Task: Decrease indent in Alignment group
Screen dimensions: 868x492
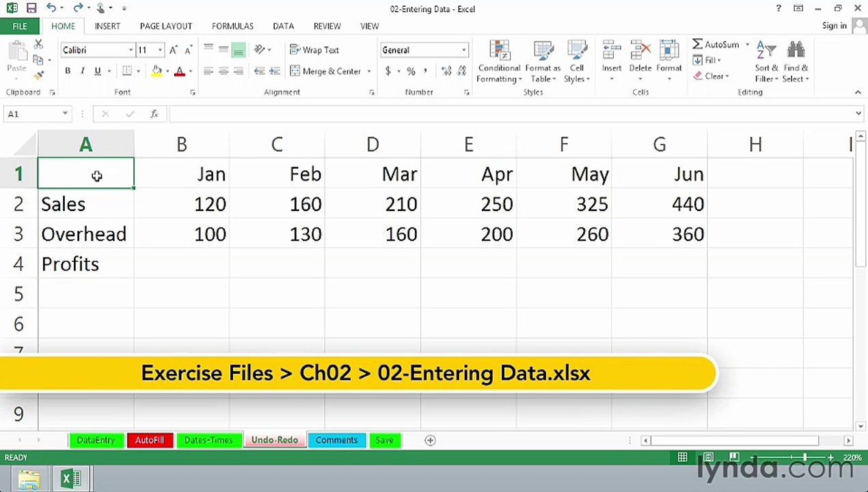Action: (259, 71)
